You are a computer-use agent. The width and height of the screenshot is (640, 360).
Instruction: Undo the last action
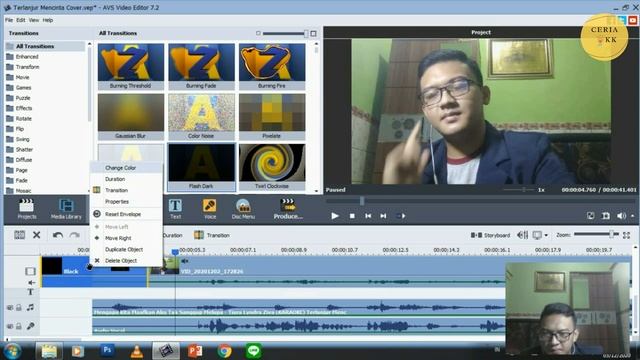(x=58, y=235)
